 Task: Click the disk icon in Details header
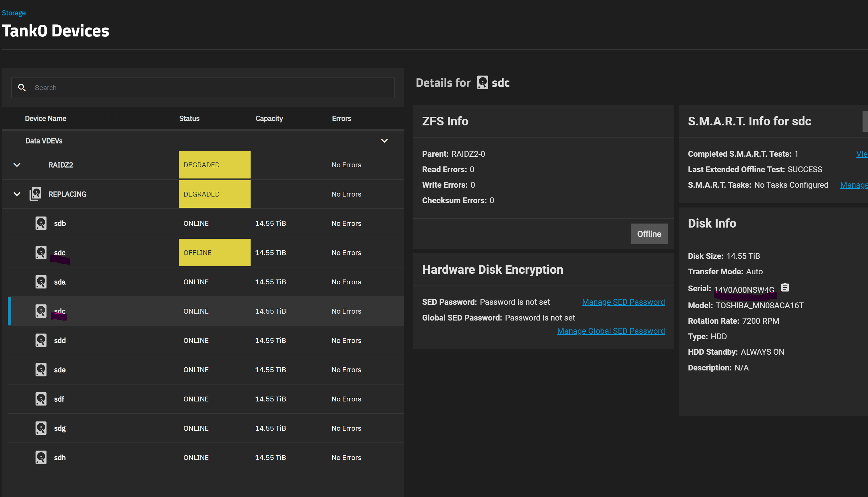tap(482, 83)
